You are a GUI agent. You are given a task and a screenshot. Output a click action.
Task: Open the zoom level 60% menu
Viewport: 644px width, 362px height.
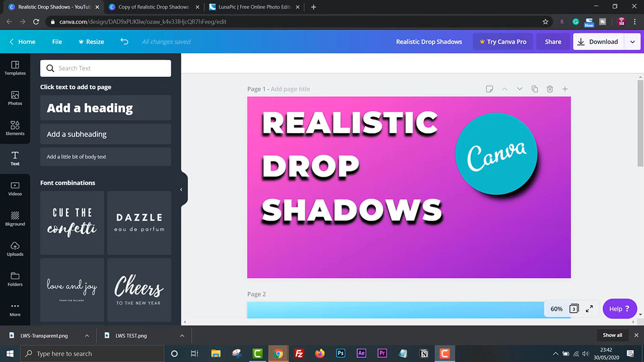(556, 309)
